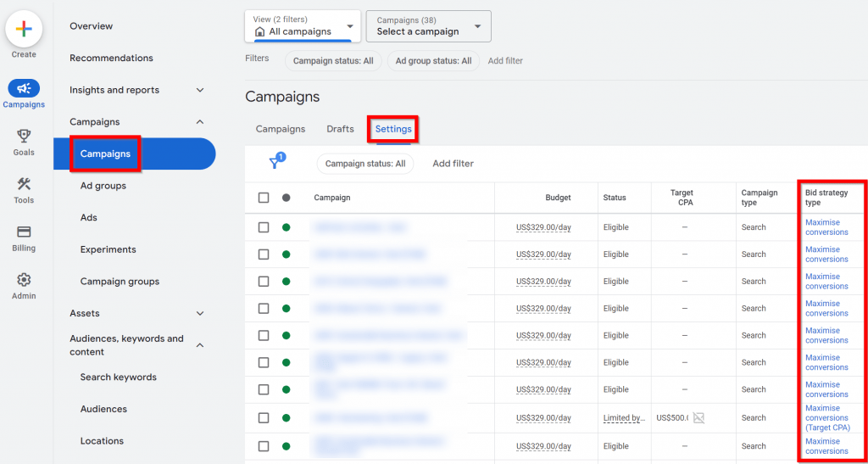Click Add filter beside the funnel icon
868x464 pixels.
453,164
